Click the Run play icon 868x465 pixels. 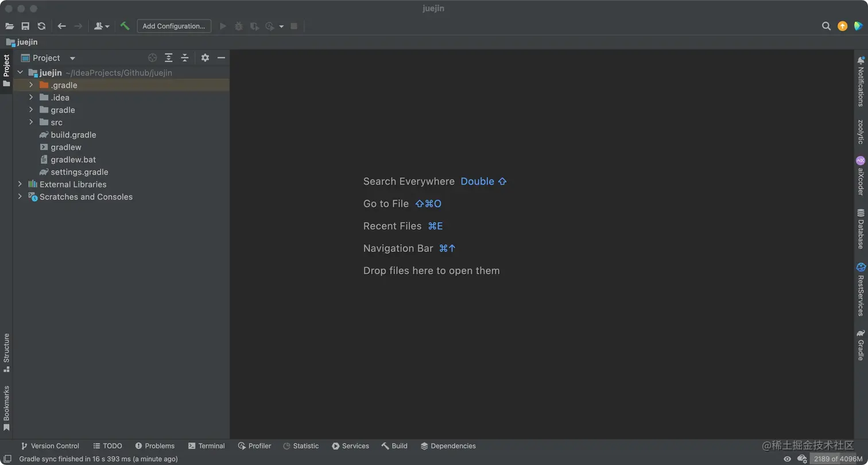(223, 26)
